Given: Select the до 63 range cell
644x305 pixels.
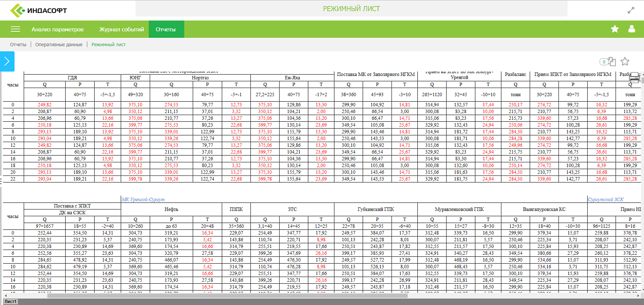Looking at the screenshot, I should pos(171,226).
